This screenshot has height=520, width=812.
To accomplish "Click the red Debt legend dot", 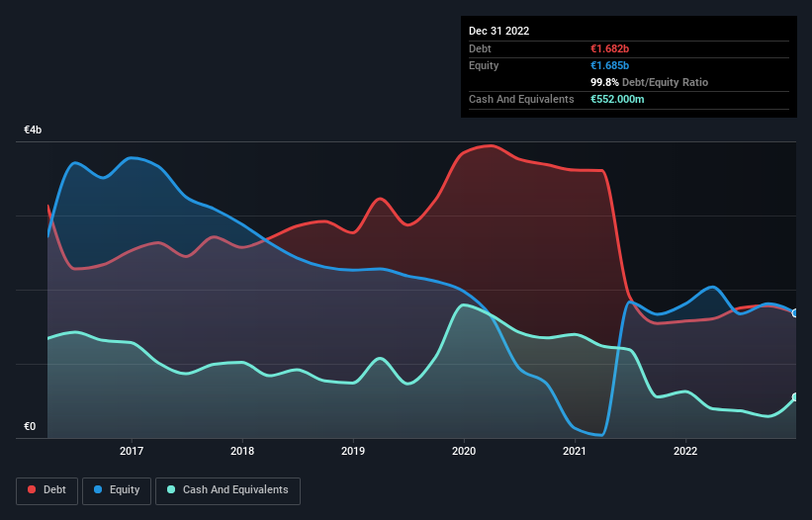I will tap(32, 489).
